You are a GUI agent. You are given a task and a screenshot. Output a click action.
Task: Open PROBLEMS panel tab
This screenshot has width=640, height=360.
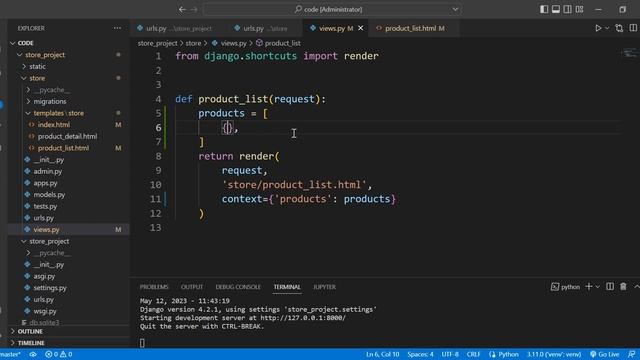pos(154,287)
